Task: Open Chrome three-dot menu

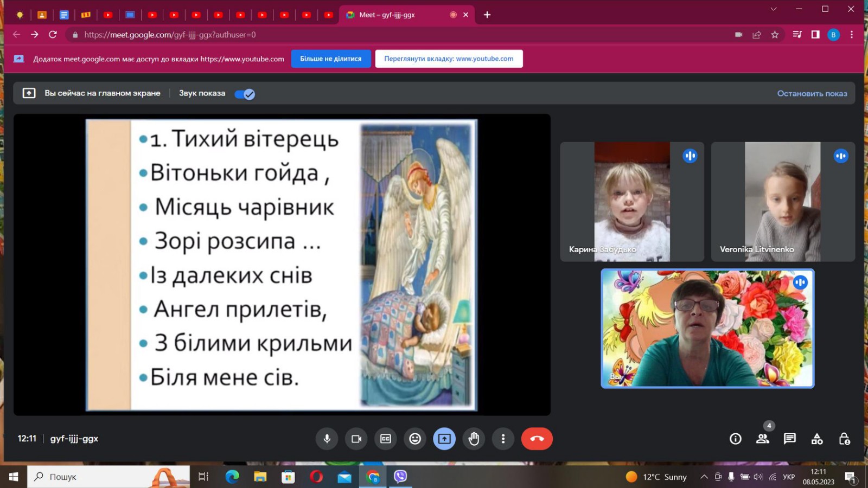Action: [x=852, y=35]
